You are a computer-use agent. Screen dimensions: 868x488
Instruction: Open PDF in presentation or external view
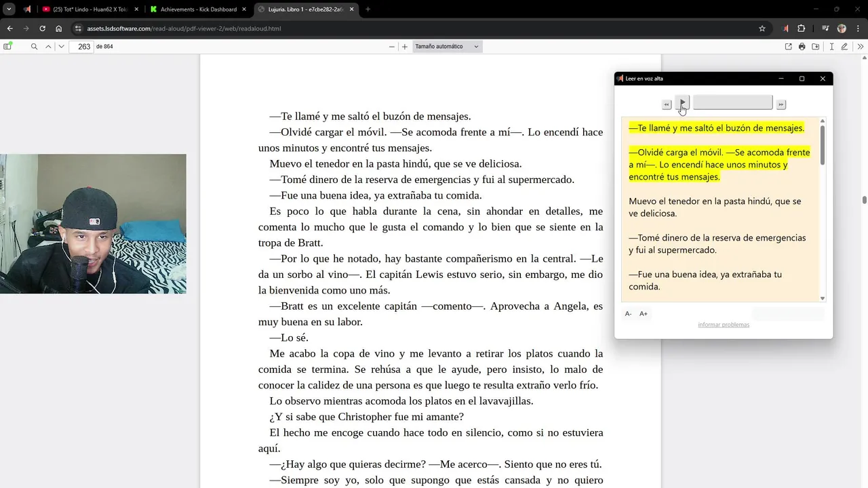tap(788, 47)
